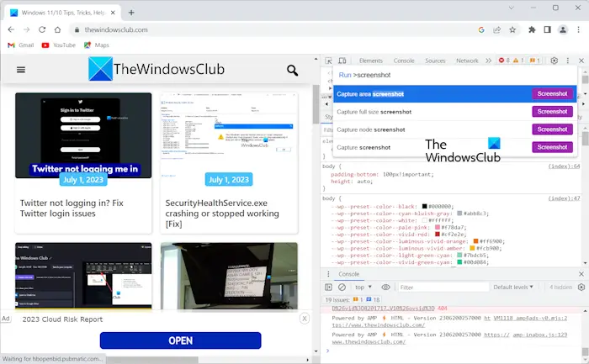Click the black #000000 color swatch

(x=424, y=207)
